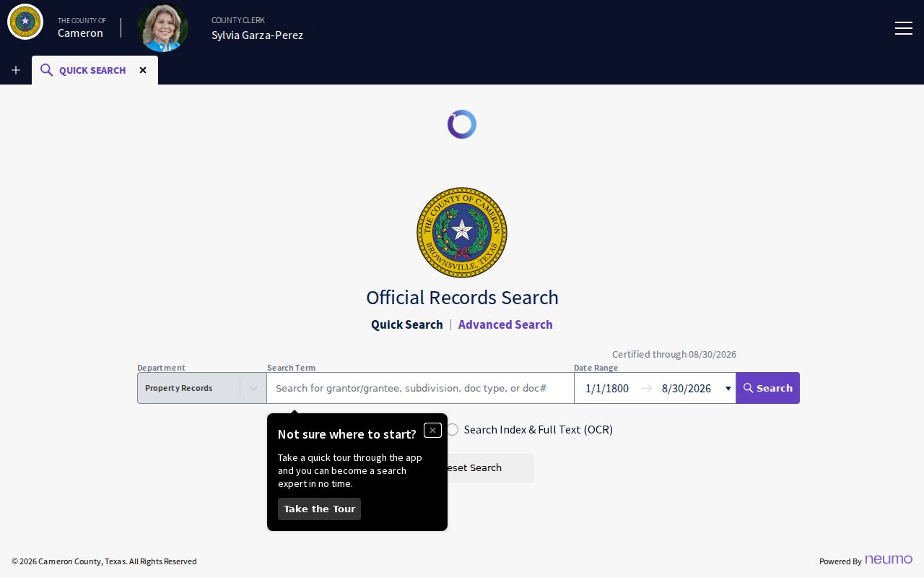Screen dimensions: 924x578
Task: Focus the grantor/grantee search term field
Action: (x=420, y=388)
